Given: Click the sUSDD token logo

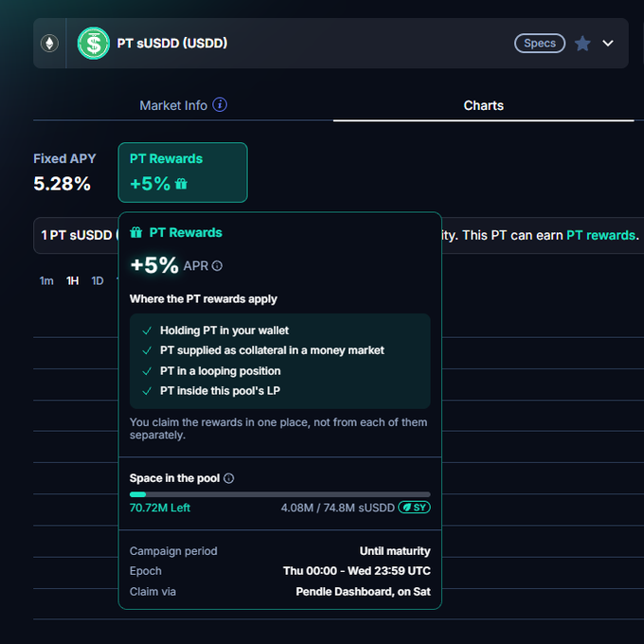Looking at the screenshot, I should [94, 44].
